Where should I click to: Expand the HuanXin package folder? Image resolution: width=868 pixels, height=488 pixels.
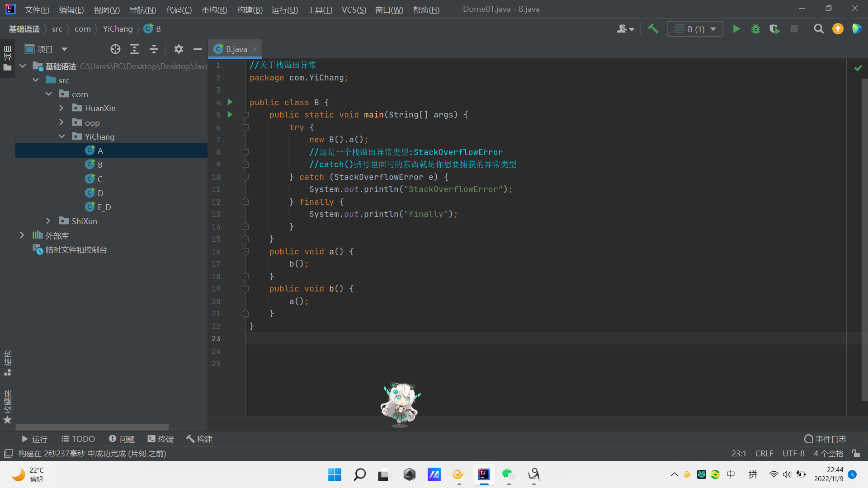pos(61,108)
